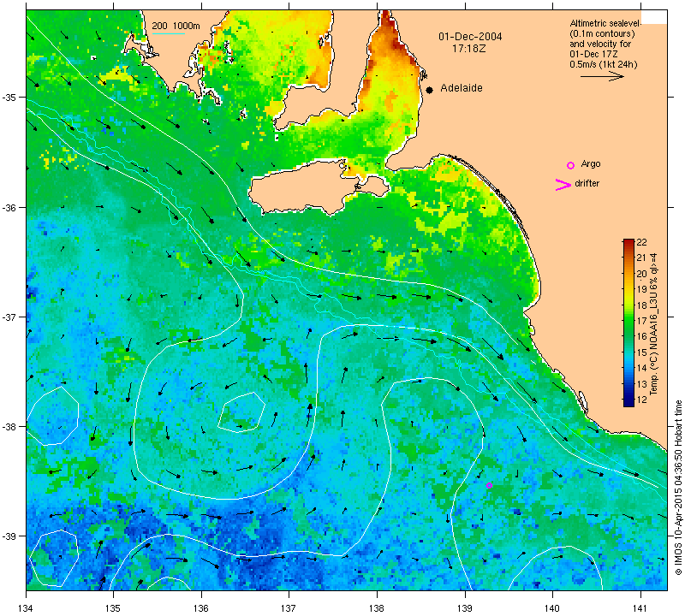Click the '140' longitude axis label
The image size is (685, 616).
(552, 608)
